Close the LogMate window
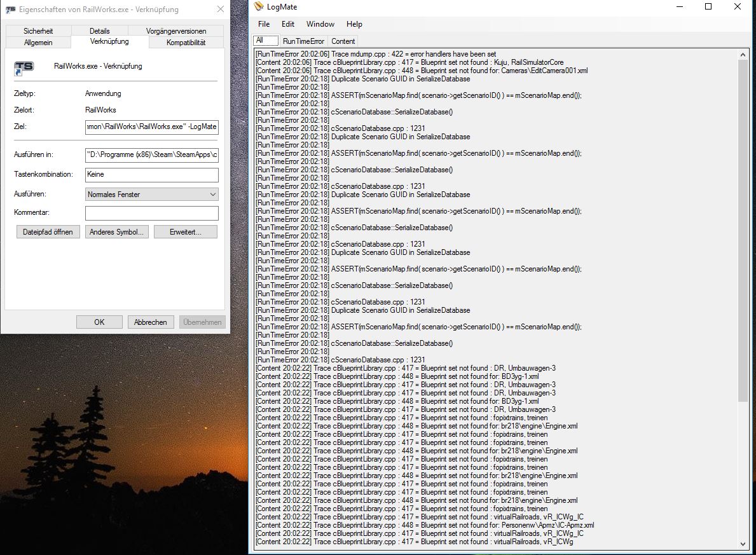This screenshot has width=756, height=555. point(737,7)
